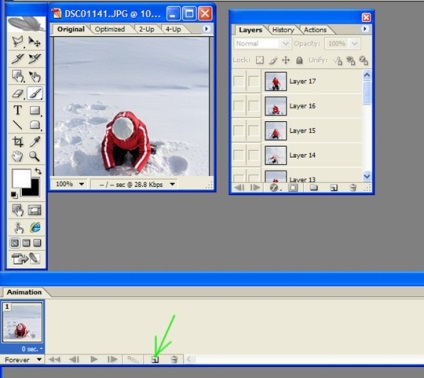Duplicate current animation frame

(x=155, y=359)
